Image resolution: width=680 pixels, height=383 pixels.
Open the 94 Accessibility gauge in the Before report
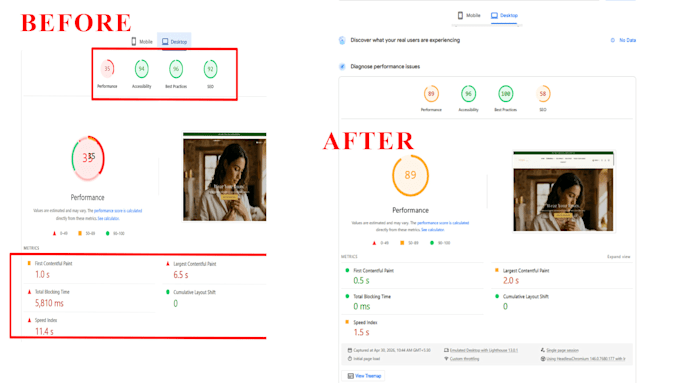click(x=141, y=69)
